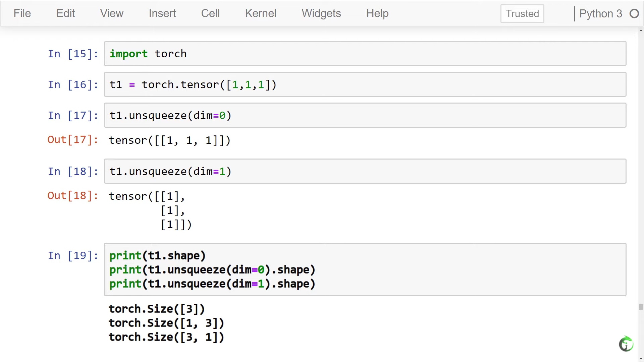Focus the t1 = torch.tensor cell
The height and width of the screenshot is (362, 644).
pos(365,84)
